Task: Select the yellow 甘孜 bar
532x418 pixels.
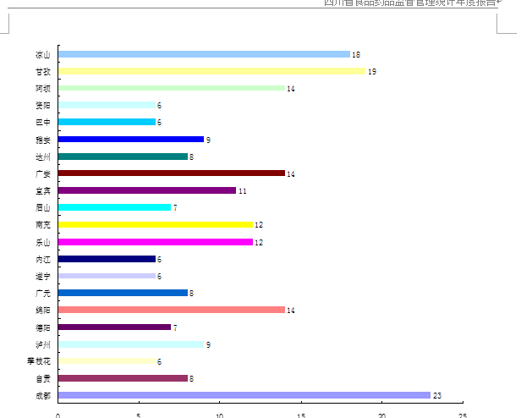Action: (211, 71)
